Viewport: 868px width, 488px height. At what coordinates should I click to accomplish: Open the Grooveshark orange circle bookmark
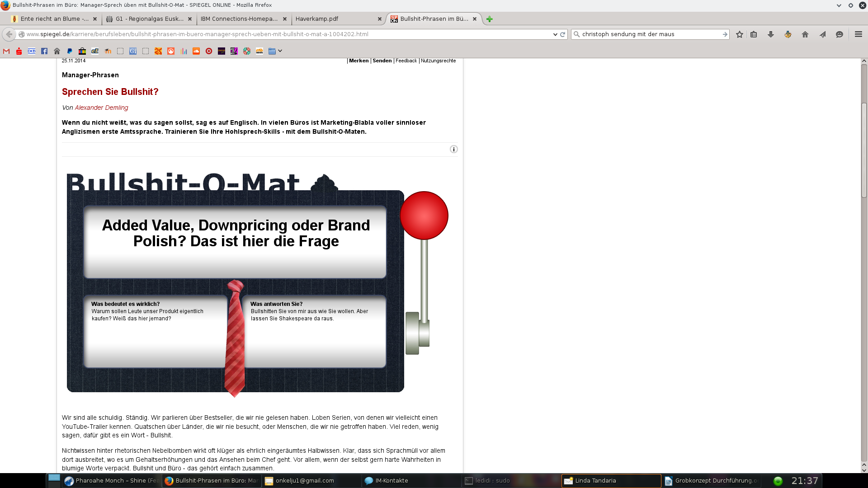coord(171,51)
